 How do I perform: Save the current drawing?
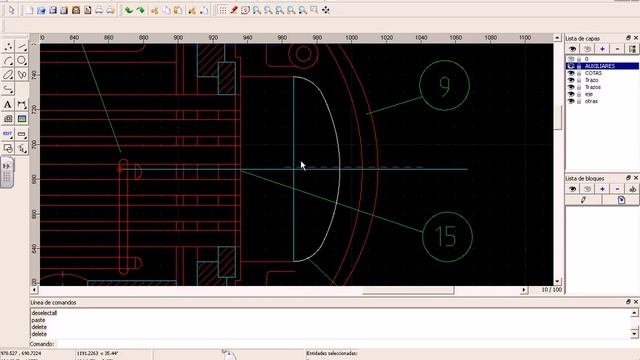(53, 10)
